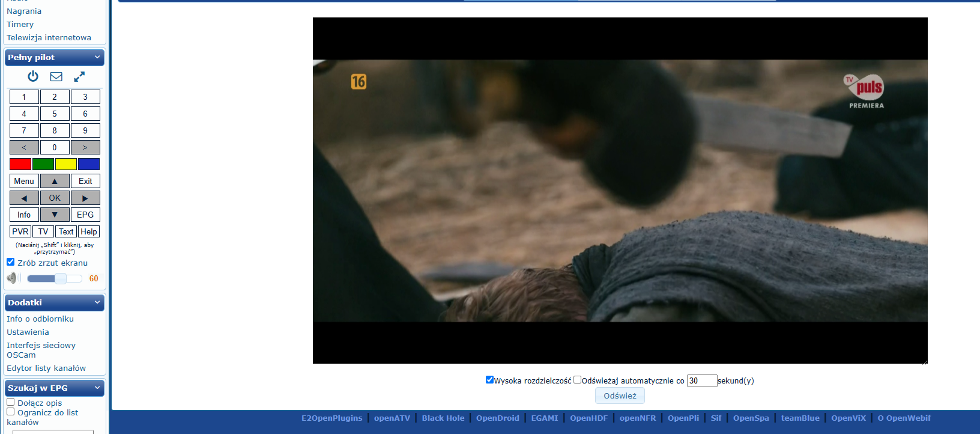980x434 pixels.
Task: Click the previous '<' remote key
Action: coord(24,147)
